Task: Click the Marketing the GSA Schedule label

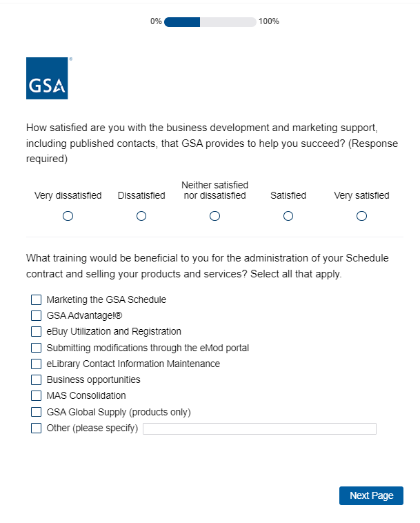Action: click(x=106, y=300)
